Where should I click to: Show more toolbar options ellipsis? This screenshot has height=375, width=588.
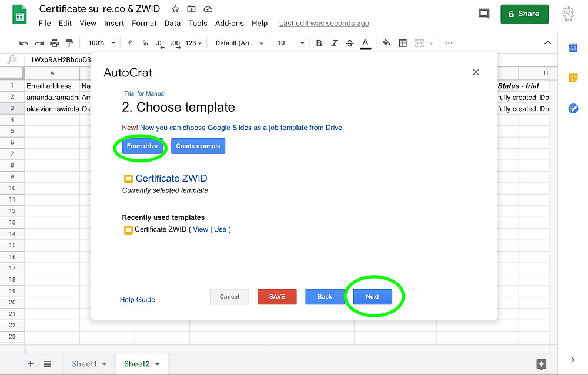tap(449, 43)
